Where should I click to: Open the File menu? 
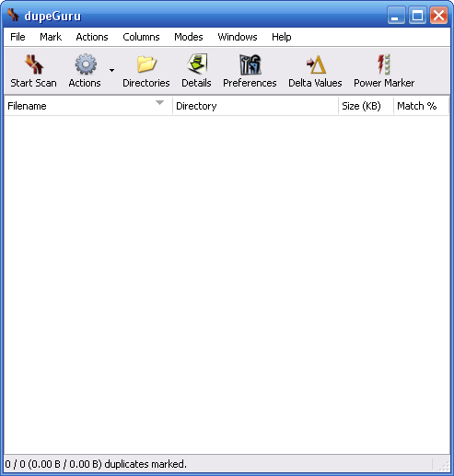(x=17, y=37)
